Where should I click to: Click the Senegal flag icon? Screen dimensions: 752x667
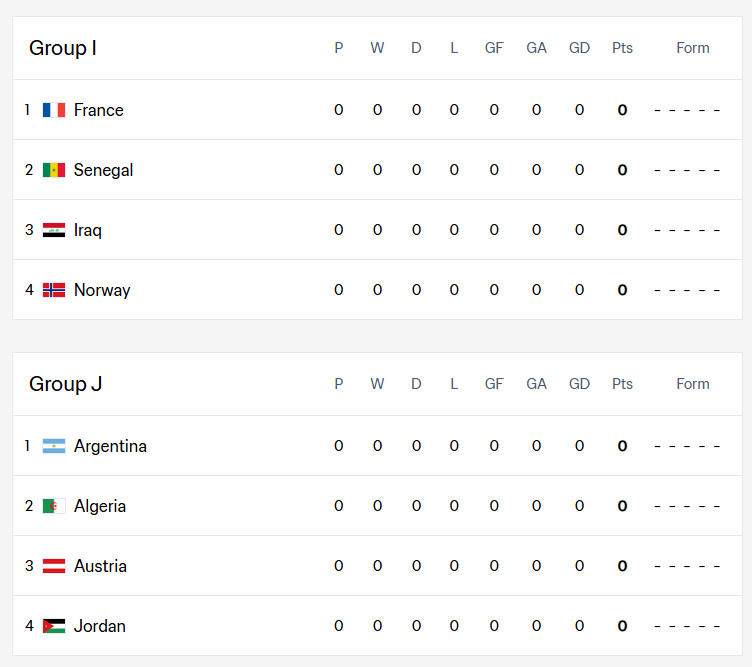tap(54, 170)
